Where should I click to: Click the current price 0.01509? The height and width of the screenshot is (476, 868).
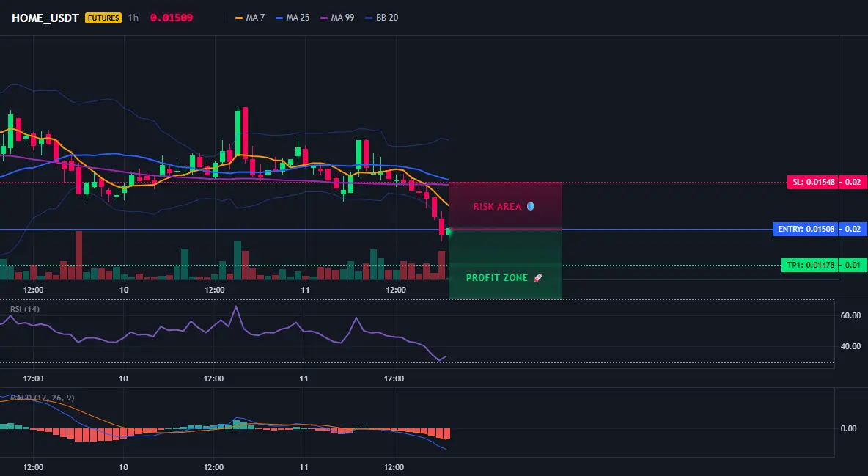coord(172,18)
